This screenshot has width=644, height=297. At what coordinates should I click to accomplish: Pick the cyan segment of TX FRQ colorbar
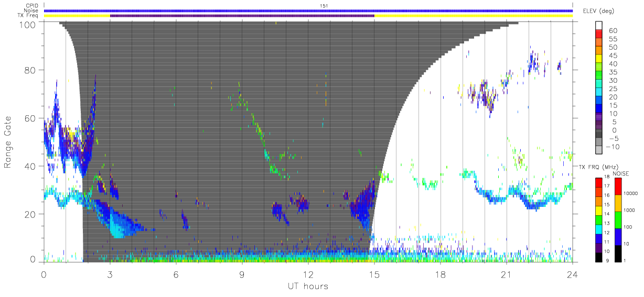[x=599, y=229]
